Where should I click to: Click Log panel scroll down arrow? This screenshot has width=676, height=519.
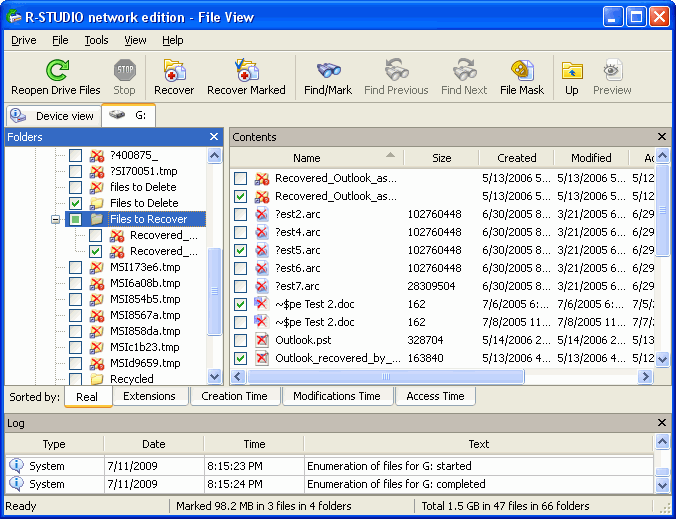662,485
